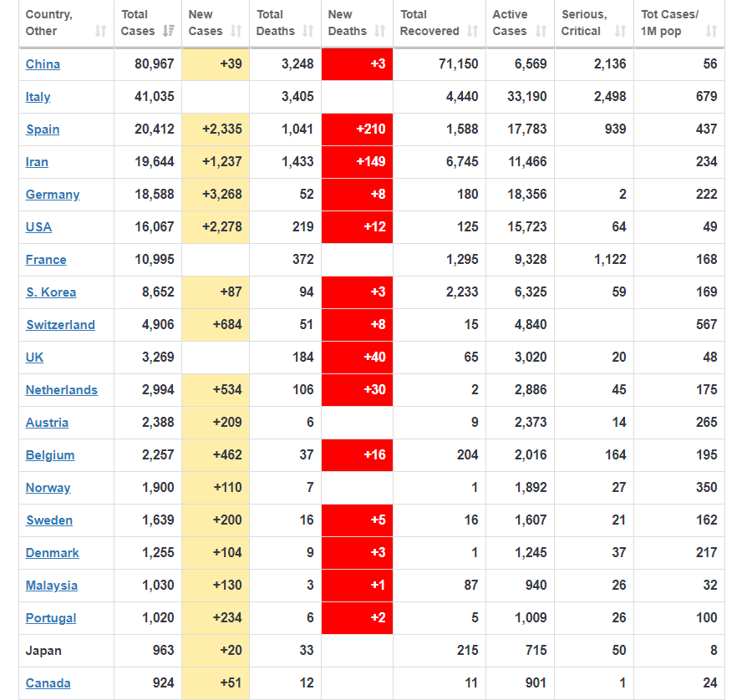Follow the Spain link
The height and width of the screenshot is (700, 747).
tap(43, 129)
